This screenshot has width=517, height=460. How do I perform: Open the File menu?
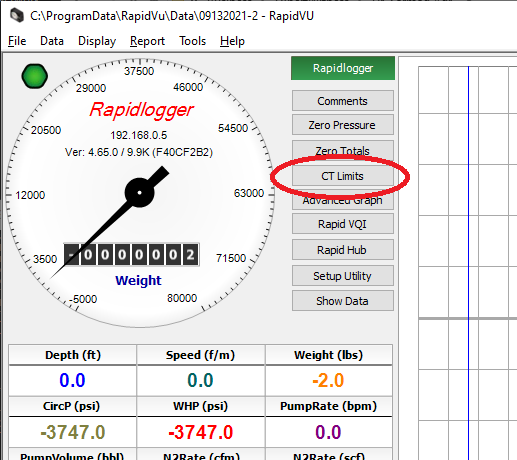(17, 41)
